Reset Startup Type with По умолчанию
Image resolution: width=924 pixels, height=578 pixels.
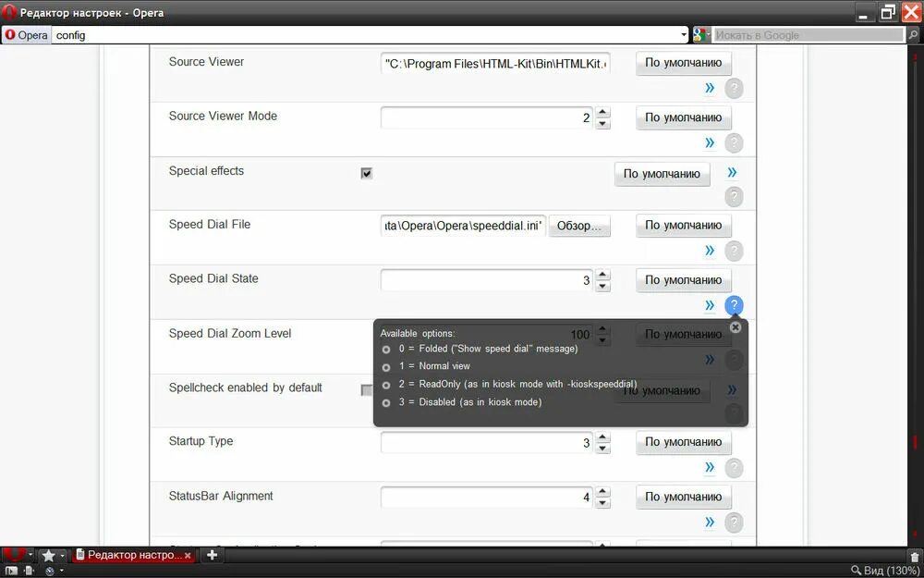[683, 442]
